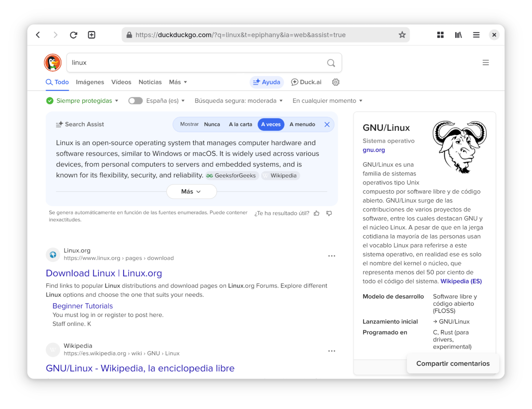The image size is (532, 409).
Task: Click the Linux.org site name
Action: pos(77,251)
